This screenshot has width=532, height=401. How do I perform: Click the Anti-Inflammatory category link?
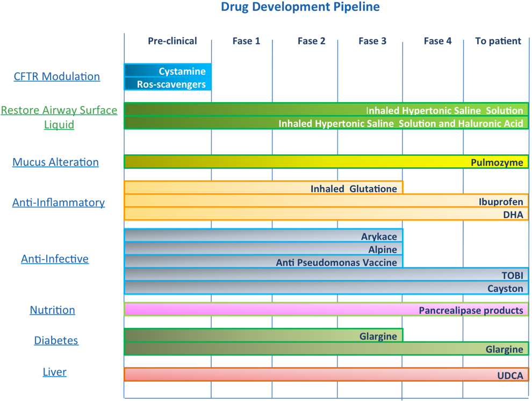click(59, 203)
